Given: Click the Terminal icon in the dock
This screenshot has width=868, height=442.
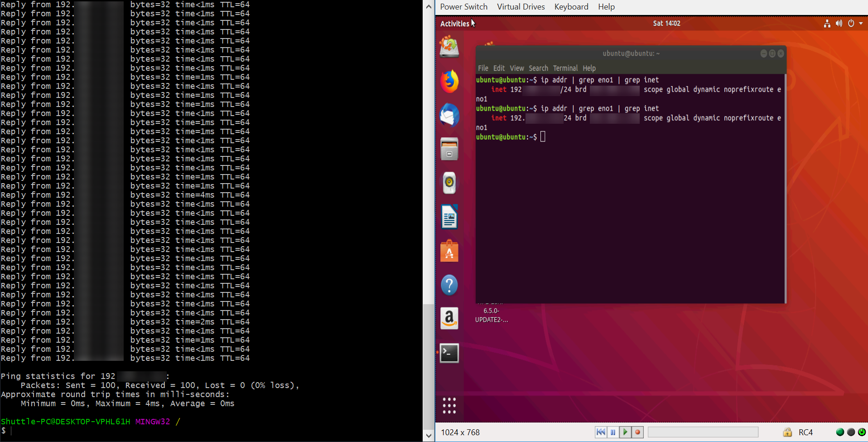Looking at the screenshot, I should pyautogui.click(x=449, y=353).
